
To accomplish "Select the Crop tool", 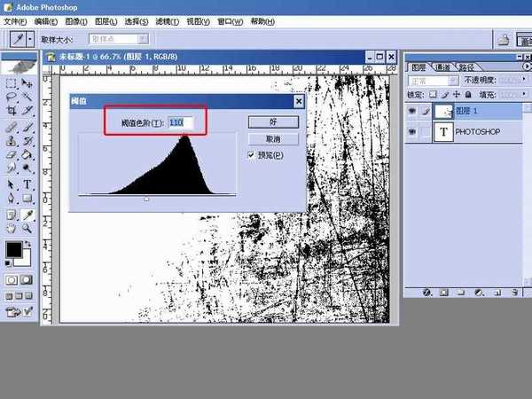I will (11, 111).
